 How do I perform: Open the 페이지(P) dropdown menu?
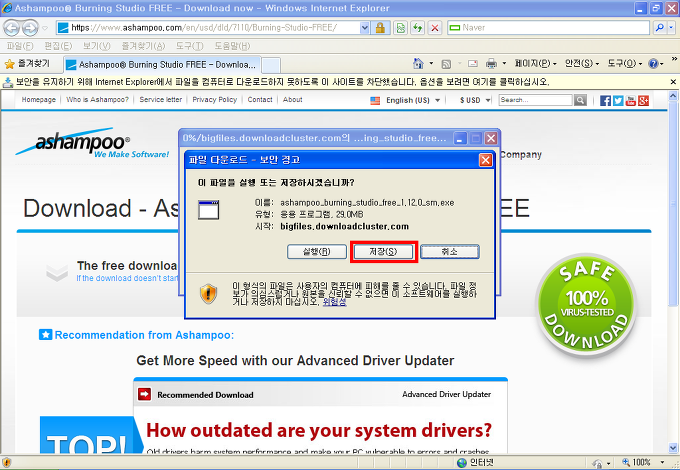[535, 64]
